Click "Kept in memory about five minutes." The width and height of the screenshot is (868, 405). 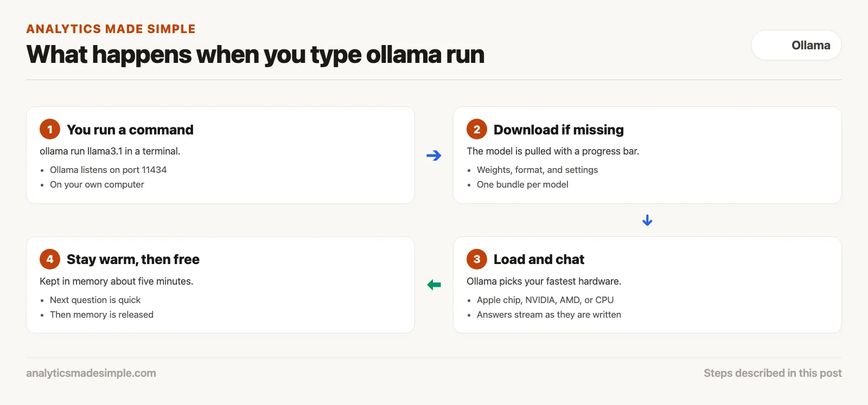coord(116,281)
